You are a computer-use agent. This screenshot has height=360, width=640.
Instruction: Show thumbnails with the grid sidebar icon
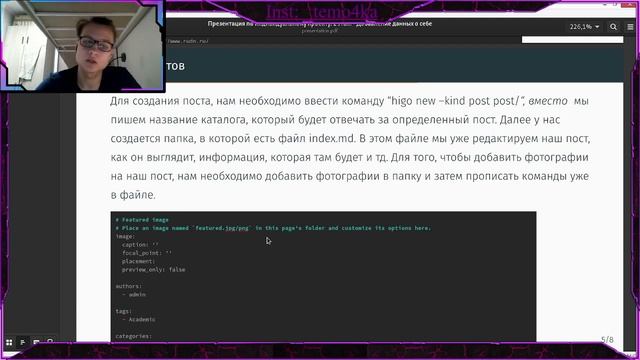coord(9,342)
